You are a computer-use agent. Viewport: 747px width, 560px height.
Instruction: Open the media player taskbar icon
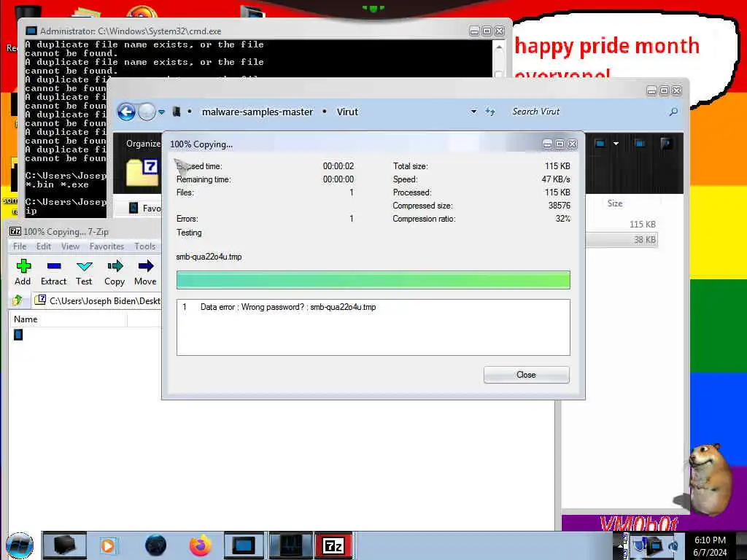(108, 545)
